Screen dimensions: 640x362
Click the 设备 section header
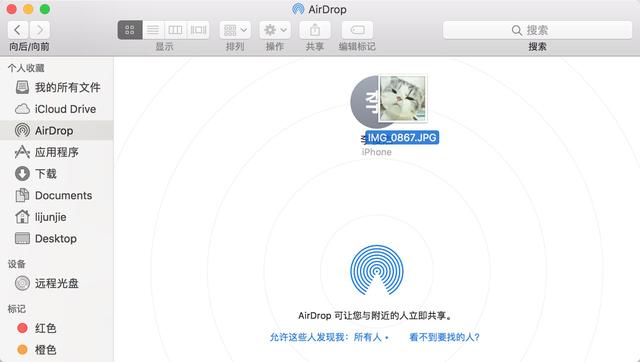tap(17, 264)
